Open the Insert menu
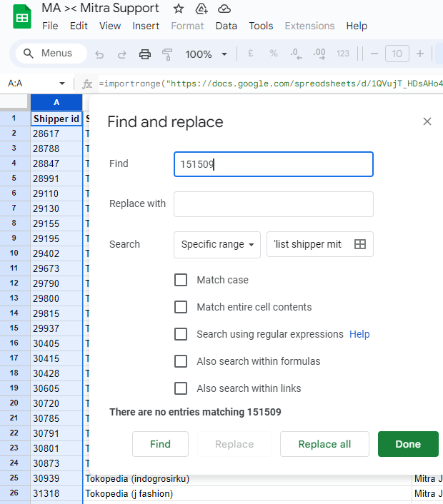 (x=146, y=26)
